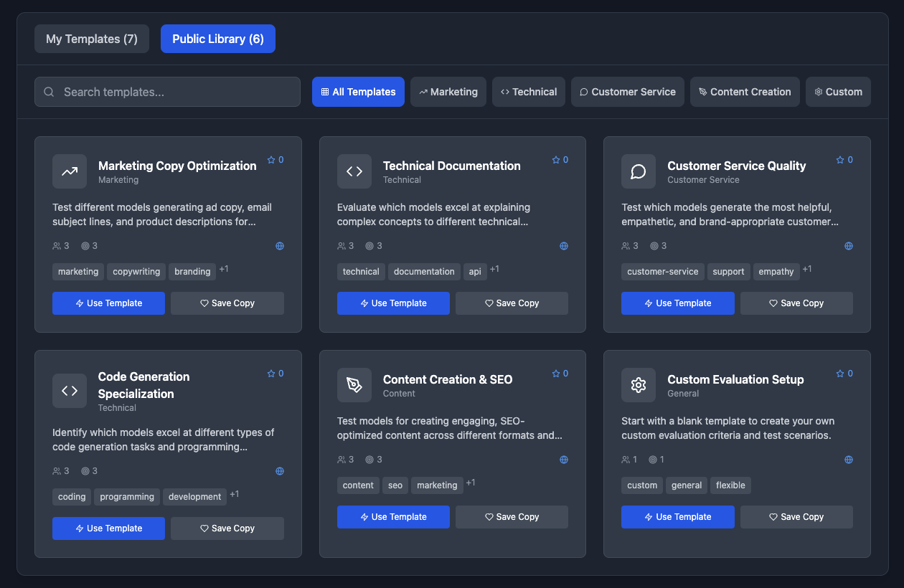Click globe icon on Technical Documentation card
This screenshot has height=588, width=904.
click(564, 246)
